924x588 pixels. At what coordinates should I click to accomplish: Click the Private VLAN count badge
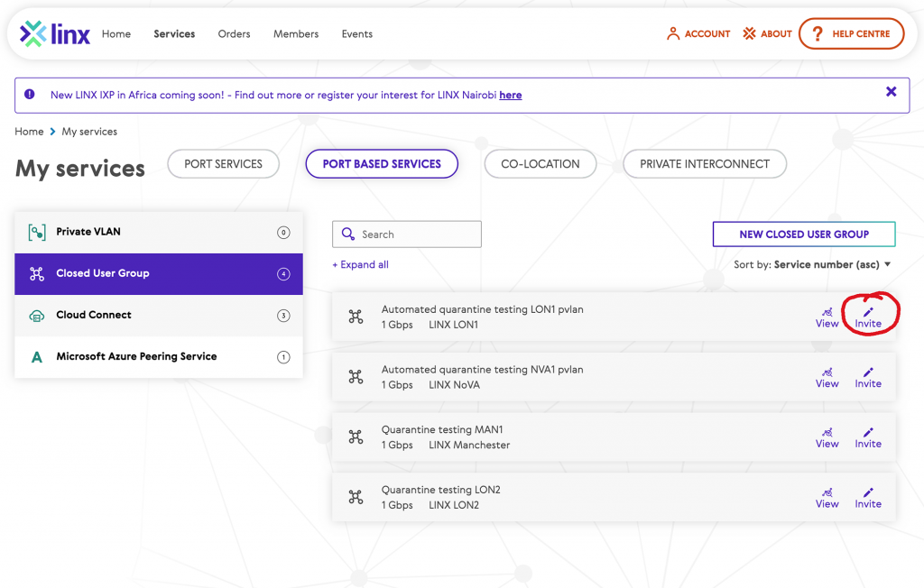283,232
